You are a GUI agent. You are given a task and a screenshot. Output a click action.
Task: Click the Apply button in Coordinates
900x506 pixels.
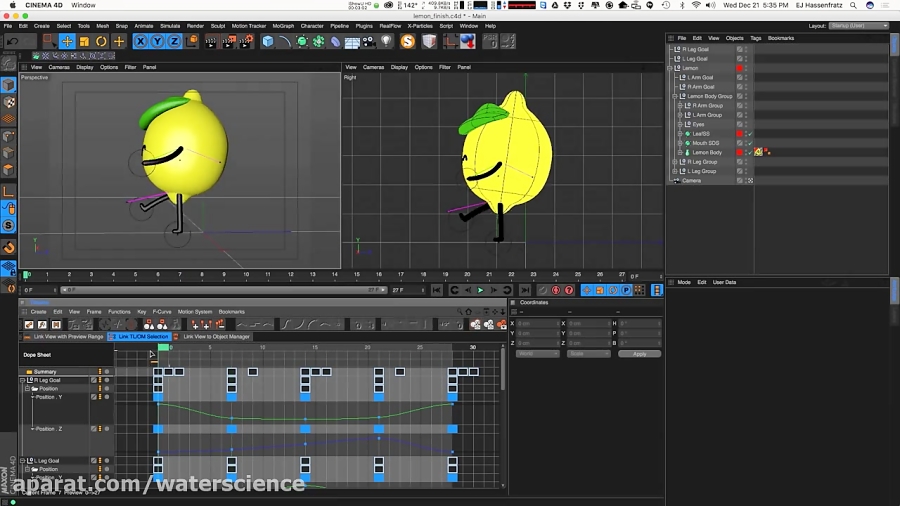pyautogui.click(x=639, y=354)
